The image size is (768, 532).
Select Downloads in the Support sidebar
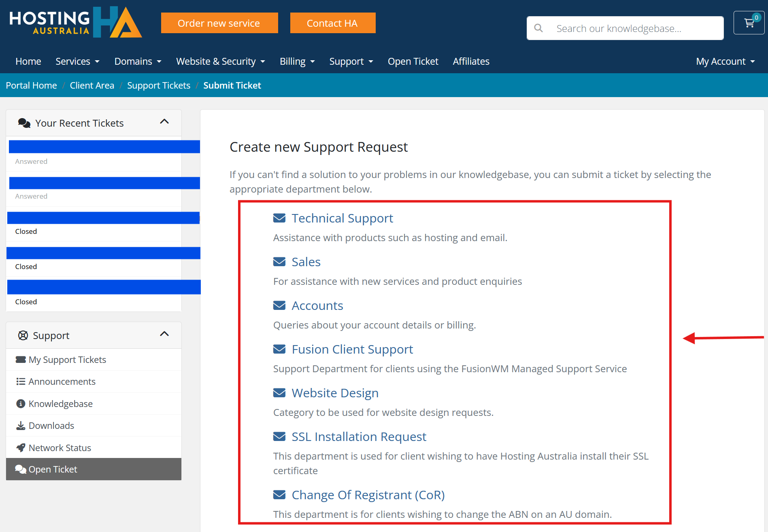coord(94,426)
